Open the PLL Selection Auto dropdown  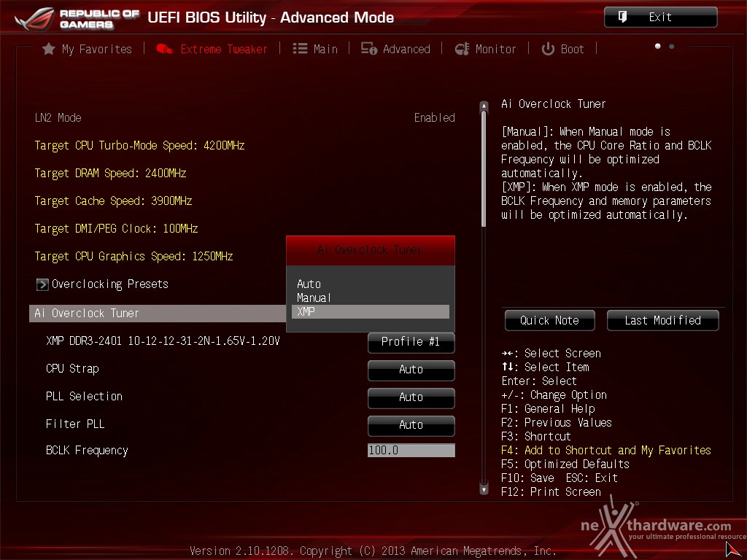pyautogui.click(x=411, y=397)
